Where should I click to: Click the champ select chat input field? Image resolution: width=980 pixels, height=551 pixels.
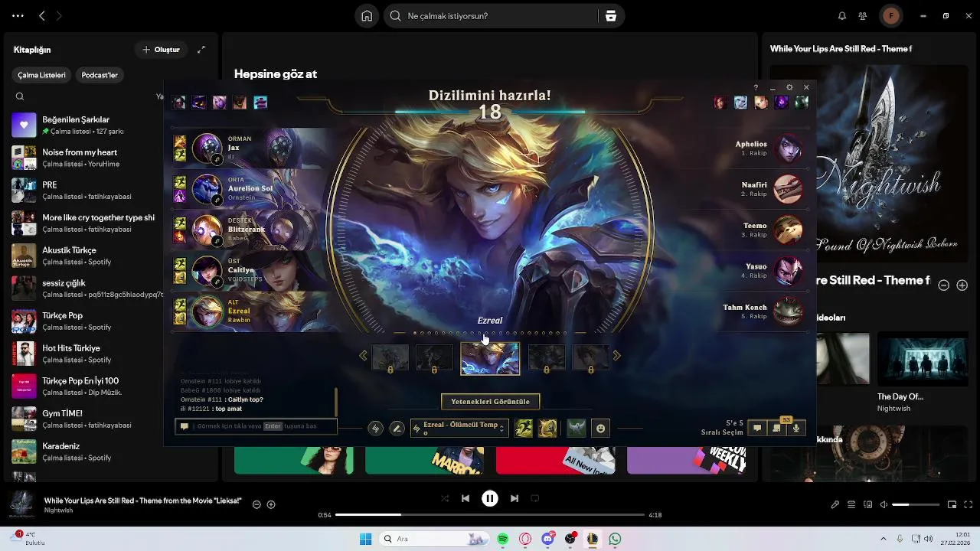tap(256, 426)
